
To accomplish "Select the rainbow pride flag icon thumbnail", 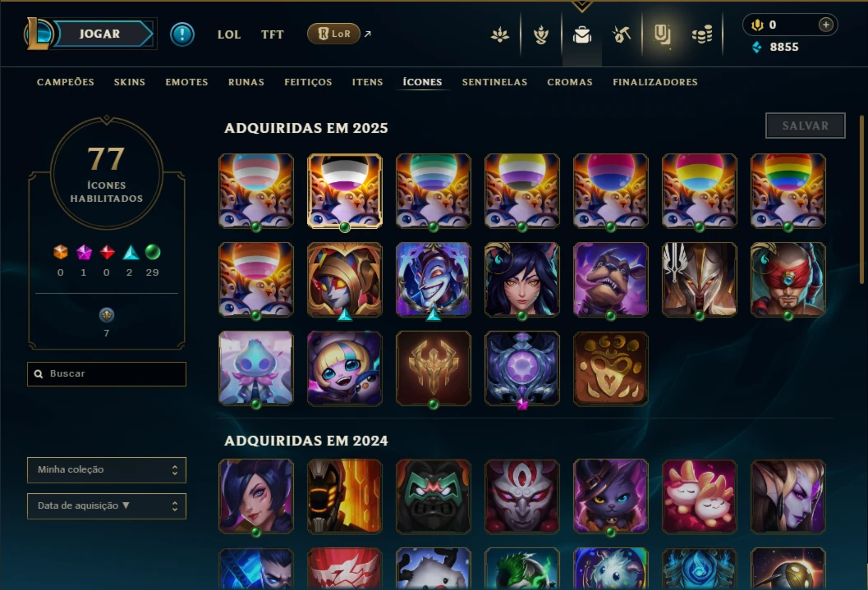I will tap(788, 191).
